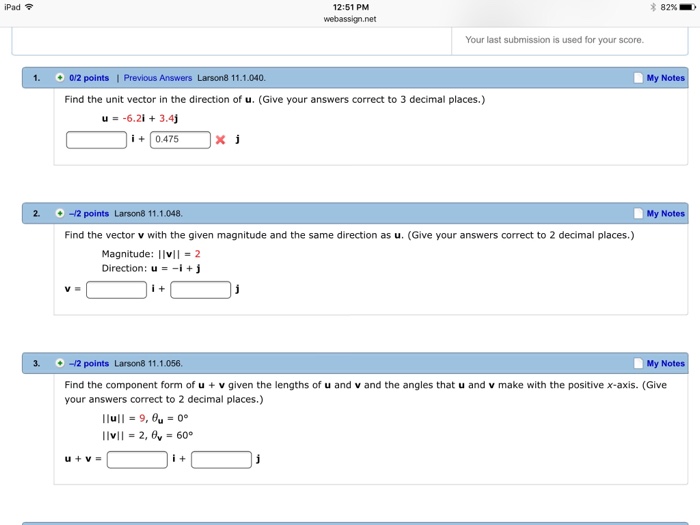Tap the webassign.net address bar
700x525 pixels.
[x=350, y=19]
